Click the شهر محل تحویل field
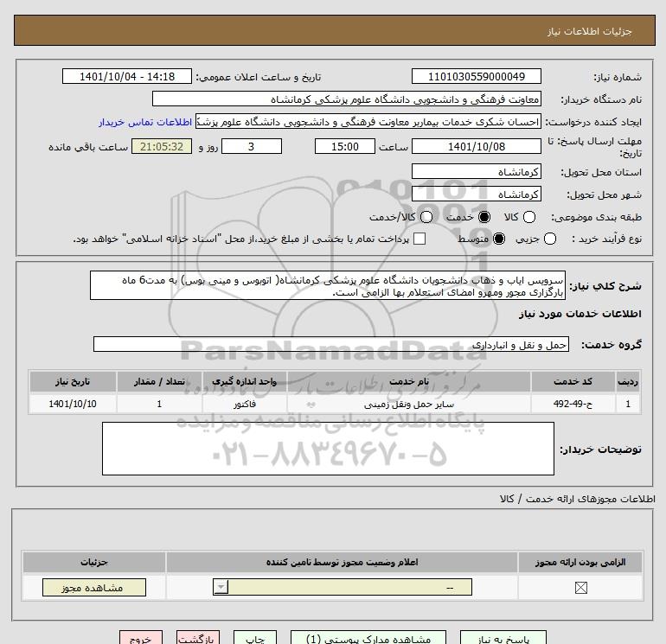 click(x=476, y=194)
